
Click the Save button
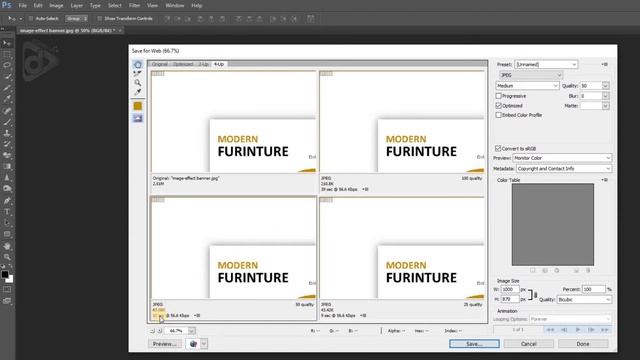474,344
